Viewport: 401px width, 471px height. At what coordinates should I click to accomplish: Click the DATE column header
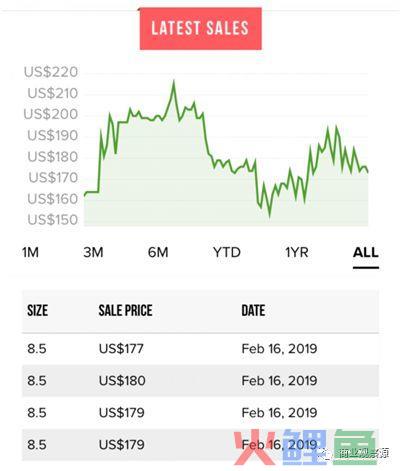pyautogui.click(x=253, y=310)
